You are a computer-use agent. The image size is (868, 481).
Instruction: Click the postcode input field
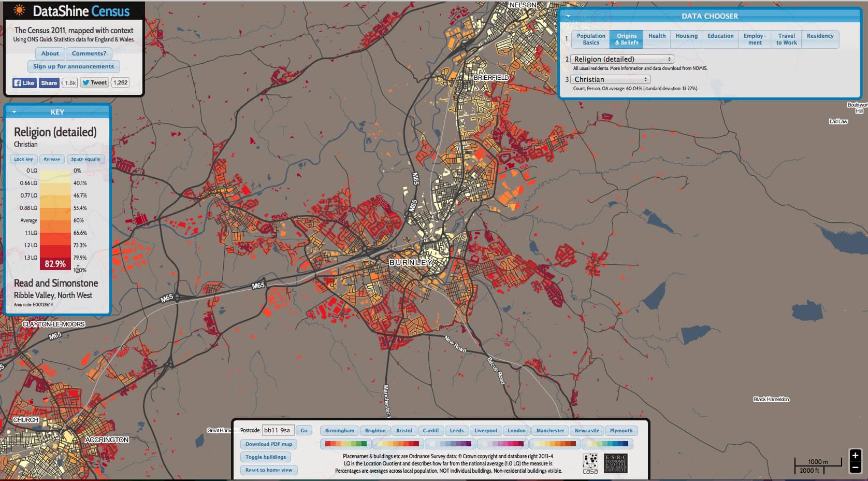pyautogui.click(x=278, y=430)
